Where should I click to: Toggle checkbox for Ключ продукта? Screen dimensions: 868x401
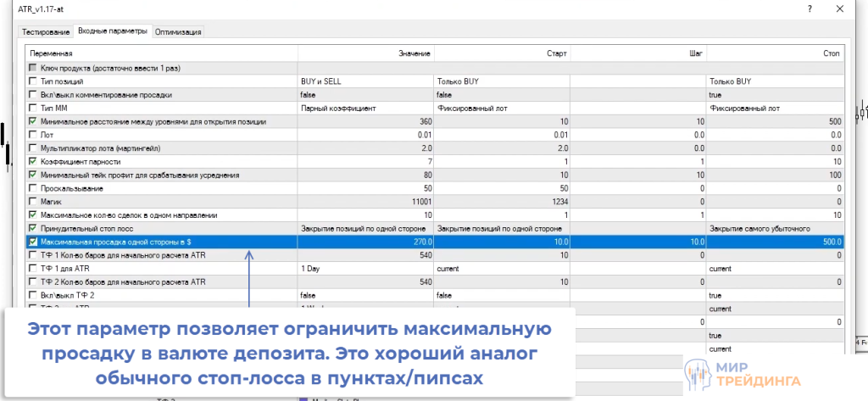[x=33, y=68]
